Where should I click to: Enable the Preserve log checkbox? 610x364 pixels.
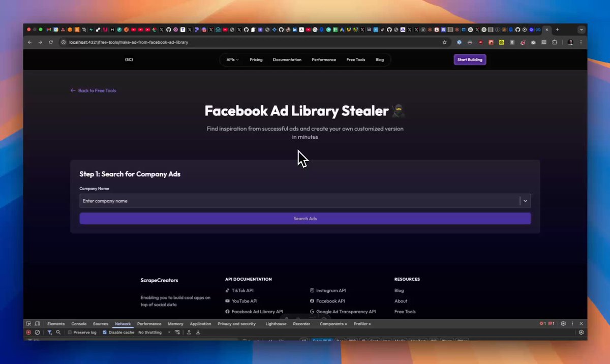[x=70, y=332]
